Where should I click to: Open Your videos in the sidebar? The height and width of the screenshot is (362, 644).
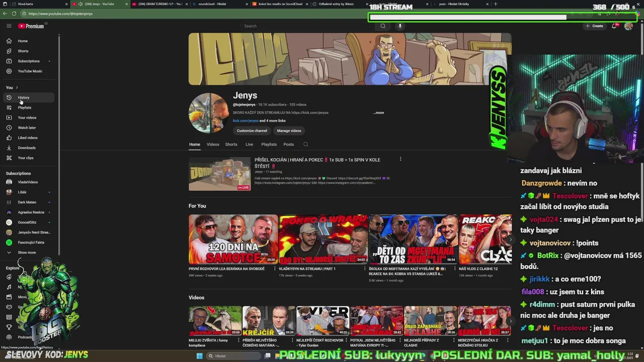pos(30,118)
